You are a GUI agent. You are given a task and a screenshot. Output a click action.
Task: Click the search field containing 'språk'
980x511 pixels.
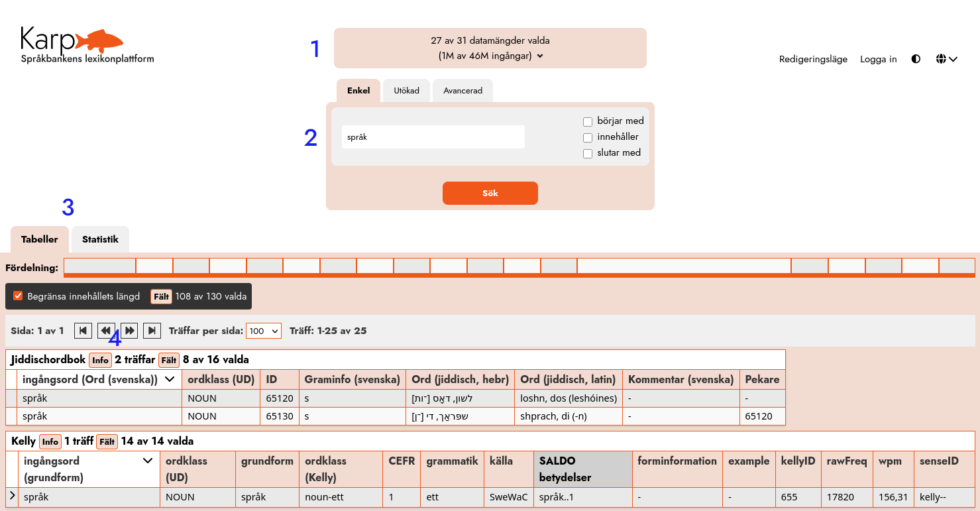point(433,137)
